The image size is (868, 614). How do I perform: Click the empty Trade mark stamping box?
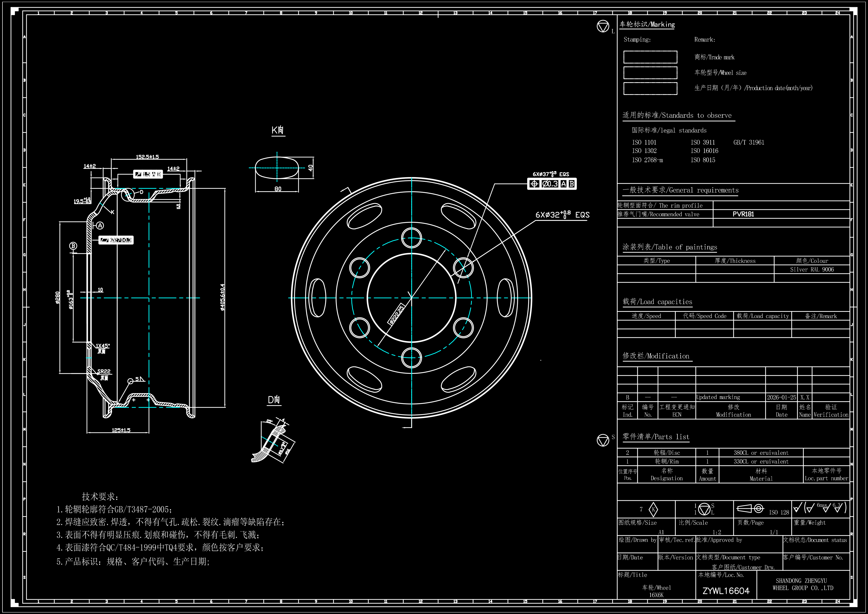[650, 57]
